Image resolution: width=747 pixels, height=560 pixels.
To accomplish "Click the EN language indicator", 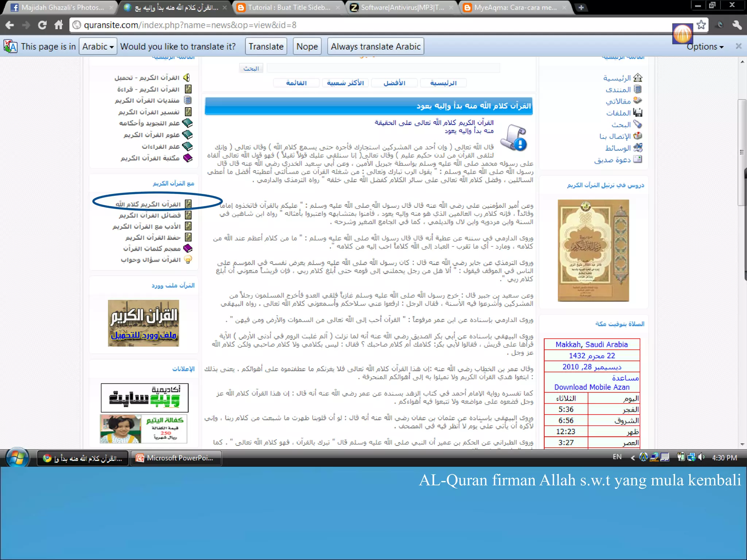I will tap(617, 457).
